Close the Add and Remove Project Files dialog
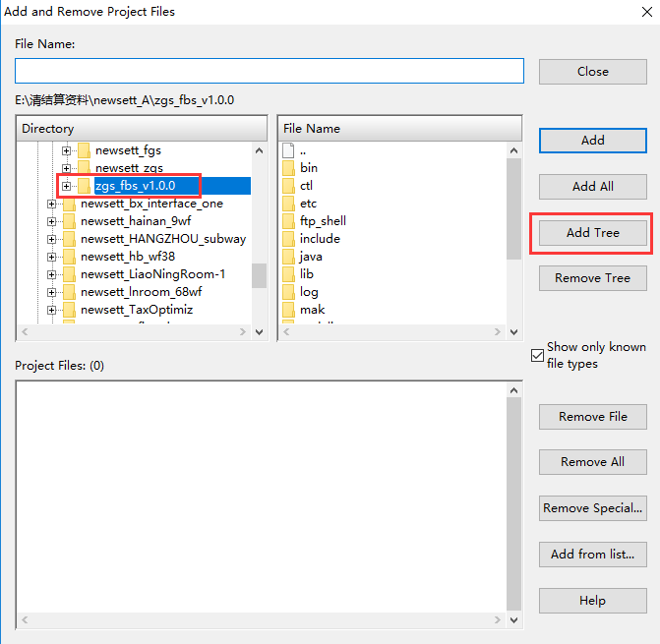Image resolution: width=660 pixels, height=644 pixels. pyautogui.click(x=647, y=12)
